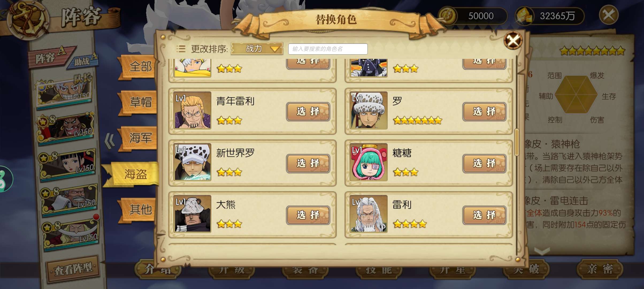The width and height of the screenshot is (644, 289).
Task: Close the 替换角色 dialog
Action: click(x=513, y=41)
